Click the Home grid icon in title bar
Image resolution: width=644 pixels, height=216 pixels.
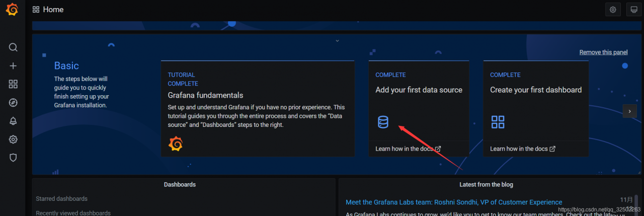pyautogui.click(x=36, y=10)
